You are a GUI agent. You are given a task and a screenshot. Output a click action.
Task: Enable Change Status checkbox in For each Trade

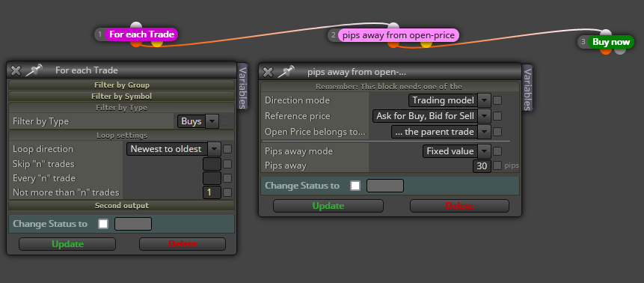(x=103, y=224)
